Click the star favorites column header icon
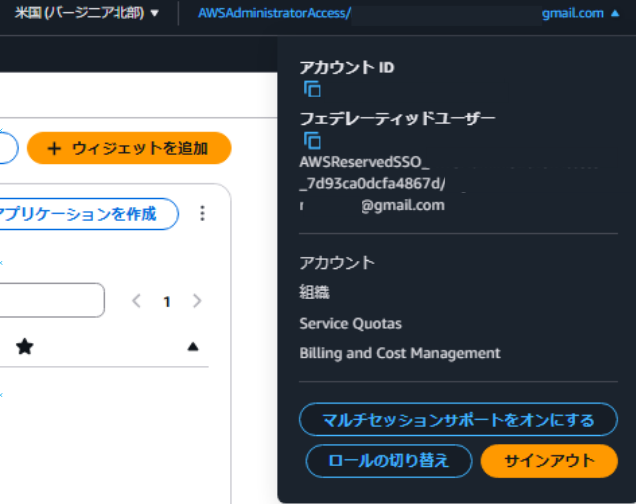 coord(25,347)
